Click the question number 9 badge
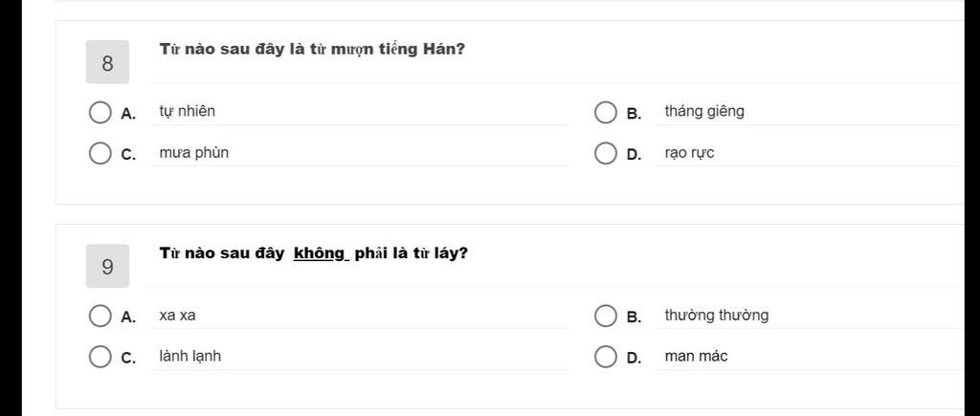 (x=107, y=266)
